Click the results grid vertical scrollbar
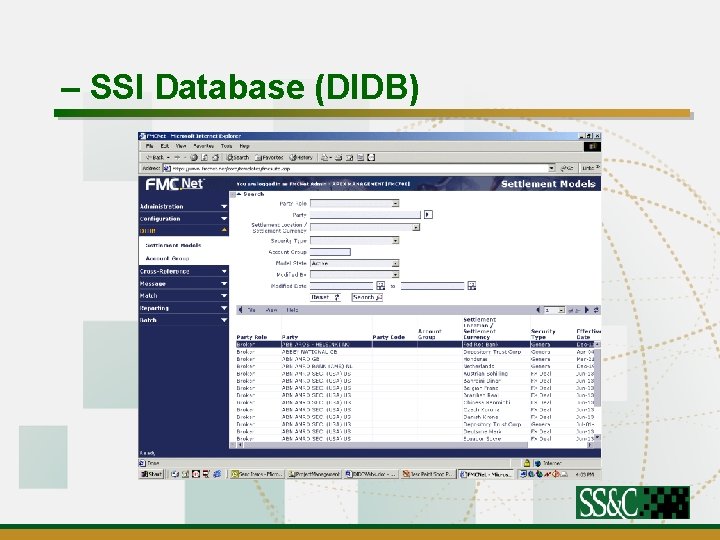720x540 pixels. point(597,390)
